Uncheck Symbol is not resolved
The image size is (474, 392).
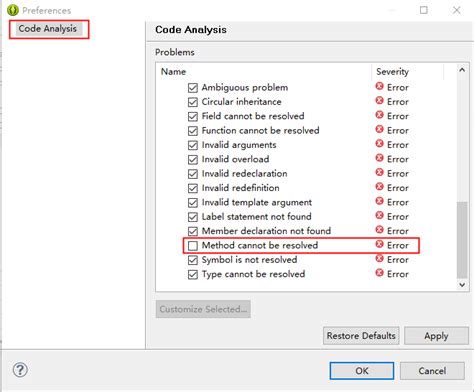(193, 260)
